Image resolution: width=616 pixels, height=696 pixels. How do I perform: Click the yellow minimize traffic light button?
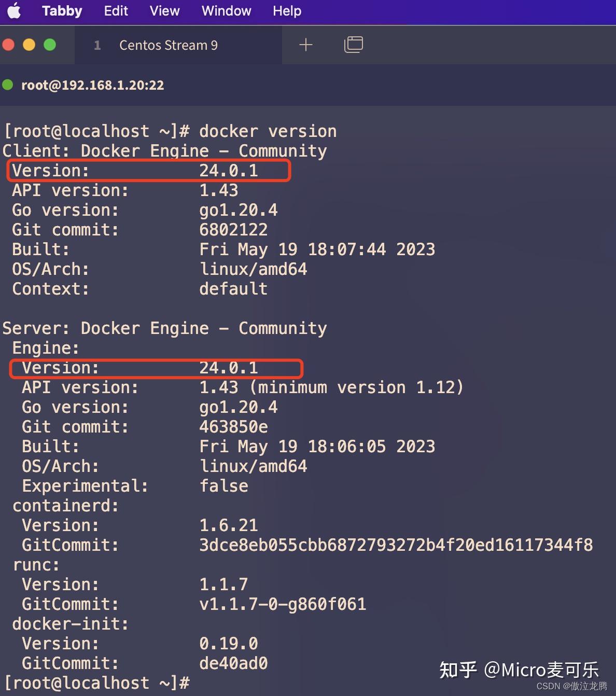[x=29, y=44]
